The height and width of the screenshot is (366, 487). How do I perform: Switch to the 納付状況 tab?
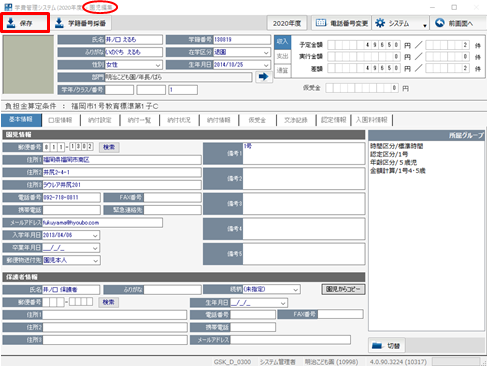(x=179, y=120)
